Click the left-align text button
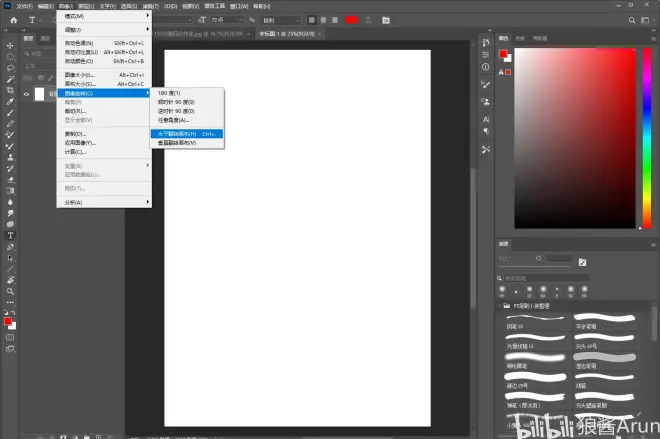The image size is (660, 439). (x=311, y=19)
